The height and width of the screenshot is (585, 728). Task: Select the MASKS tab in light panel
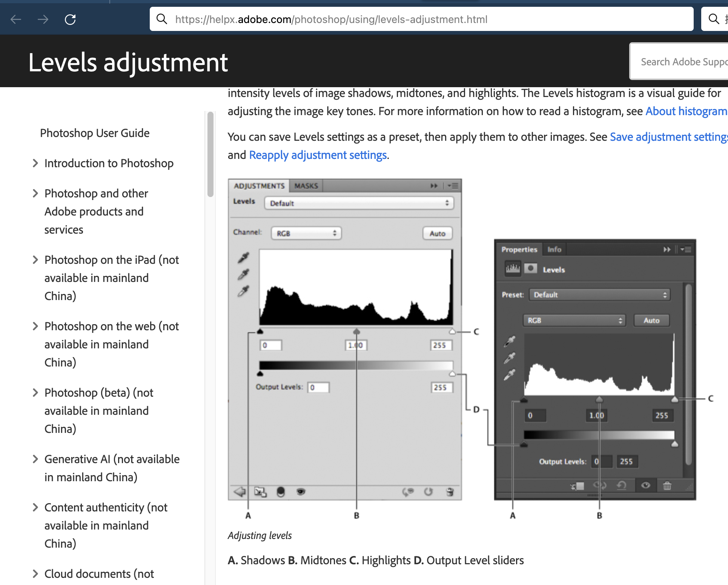306,186
